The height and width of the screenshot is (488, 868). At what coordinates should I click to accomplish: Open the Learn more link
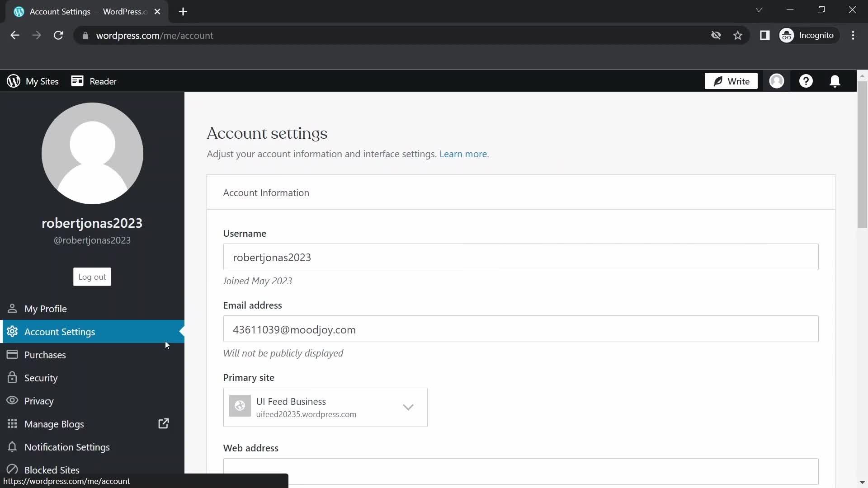tap(463, 154)
